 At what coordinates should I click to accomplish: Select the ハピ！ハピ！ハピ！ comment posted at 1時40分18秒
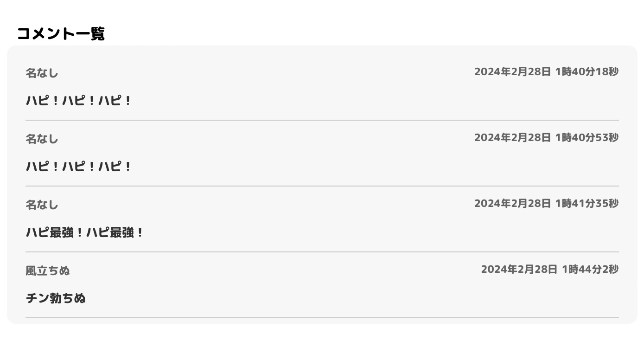pyautogui.click(x=78, y=100)
